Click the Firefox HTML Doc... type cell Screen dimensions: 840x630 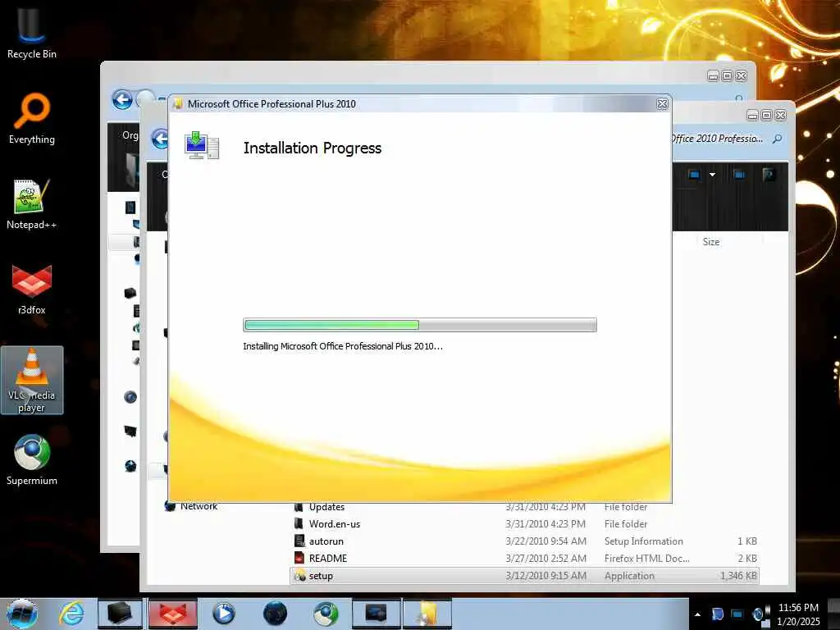pyautogui.click(x=646, y=558)
